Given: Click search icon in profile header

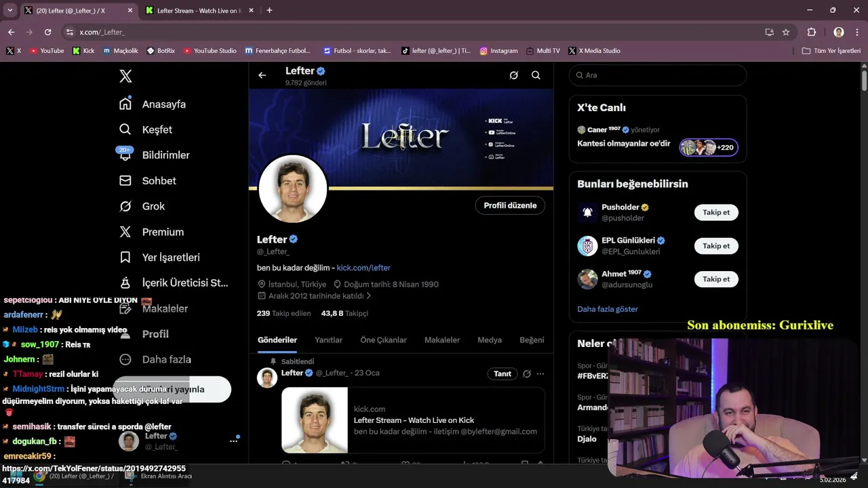Looking at the screenshot, I should 536,75.
